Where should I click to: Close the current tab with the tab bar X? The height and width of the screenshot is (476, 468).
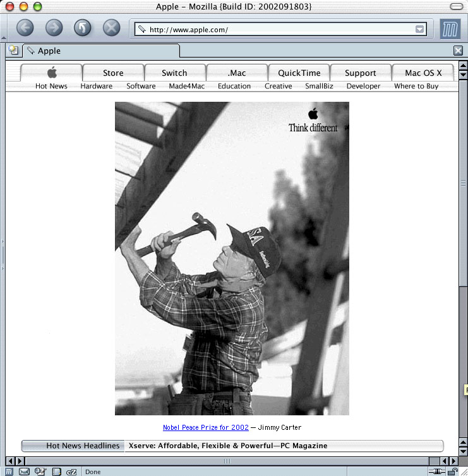(x=458, y=51)
